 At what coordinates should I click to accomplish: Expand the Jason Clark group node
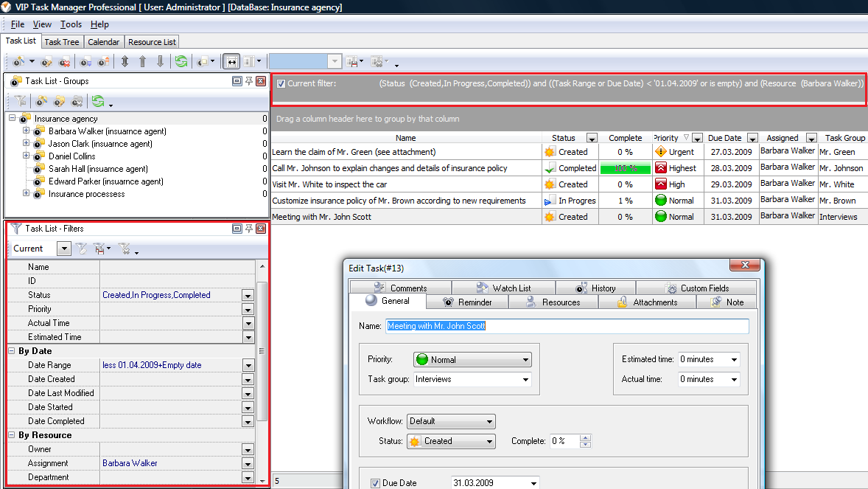point(26,143)
